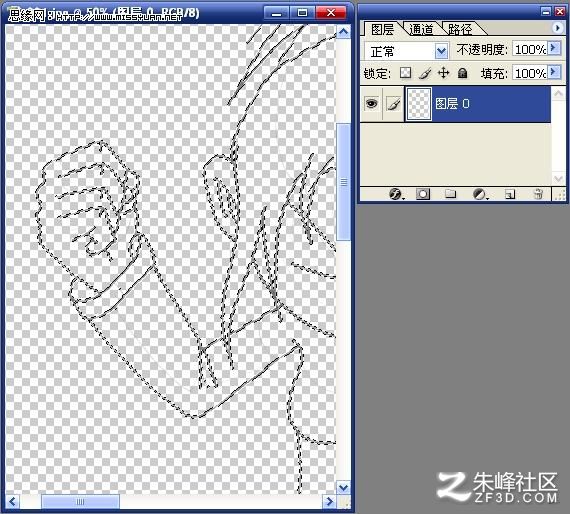Viewport: 570px width, 514px height.
Task: Open the layers panel options menu
Action: [x=557, y=28]
